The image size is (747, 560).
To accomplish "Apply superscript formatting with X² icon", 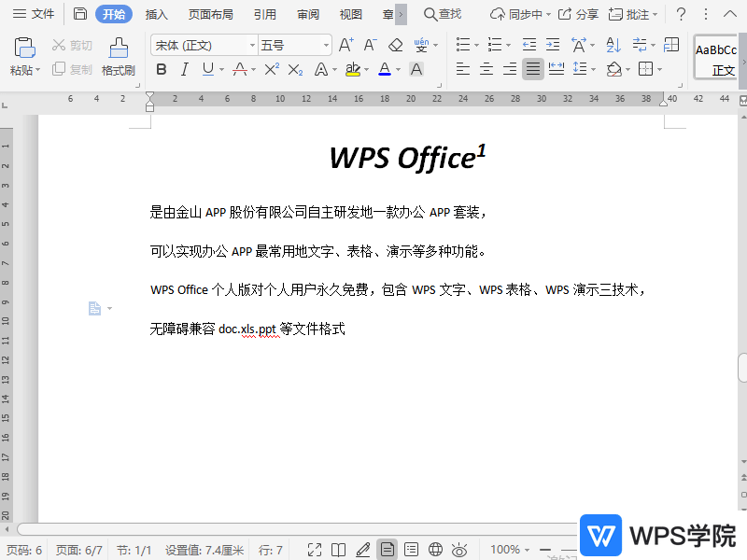I will tap(272, 69).
